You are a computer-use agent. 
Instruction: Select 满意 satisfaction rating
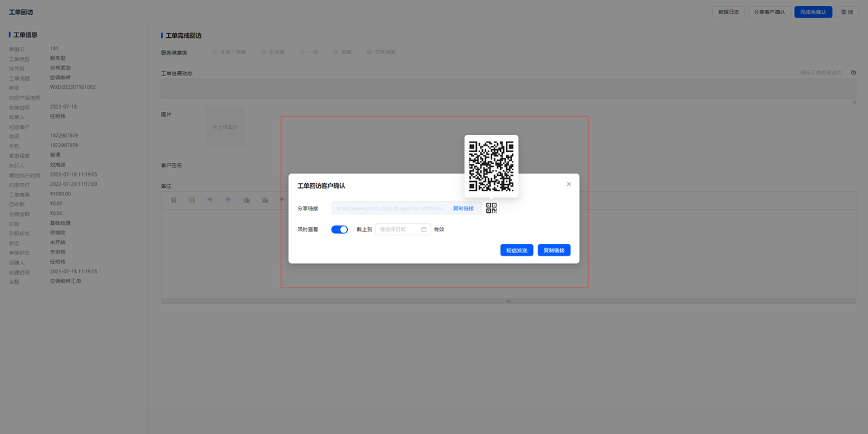pos(342,52)
